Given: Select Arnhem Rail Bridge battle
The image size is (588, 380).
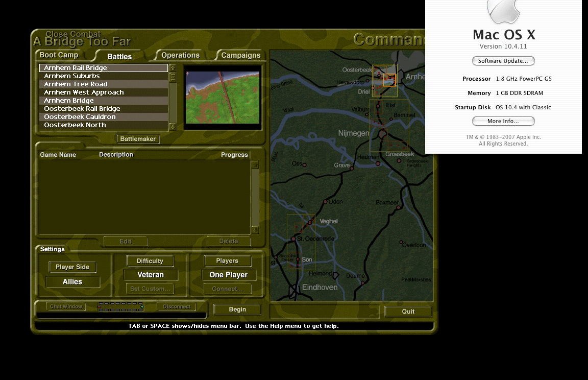Looking at the screenshot, I should tap(104, 68).
